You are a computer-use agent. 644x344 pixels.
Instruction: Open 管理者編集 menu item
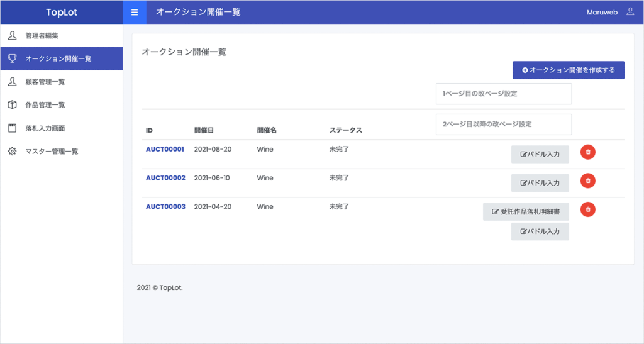coord(62,35)
